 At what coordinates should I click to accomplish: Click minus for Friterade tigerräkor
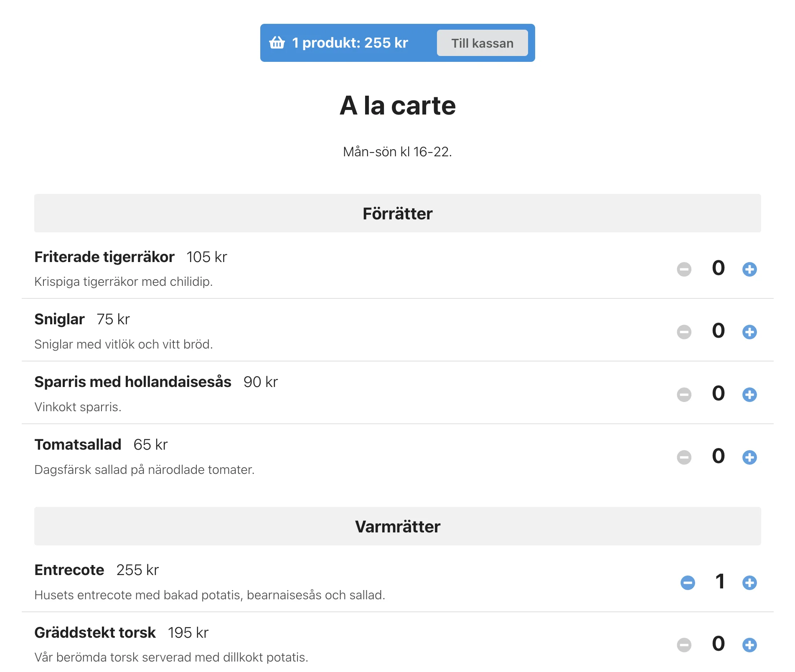pyautogui.click(x=684, y=269)
